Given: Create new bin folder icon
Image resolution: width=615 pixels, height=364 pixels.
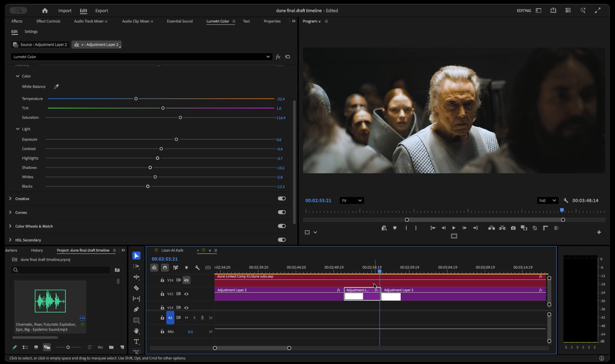Looking at the screenshot, I should point(111,347).
